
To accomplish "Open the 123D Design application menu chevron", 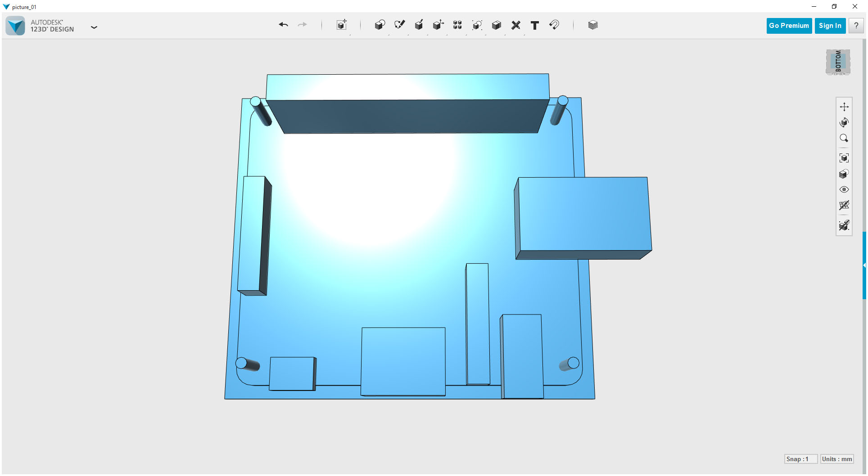I will (94, 27).
